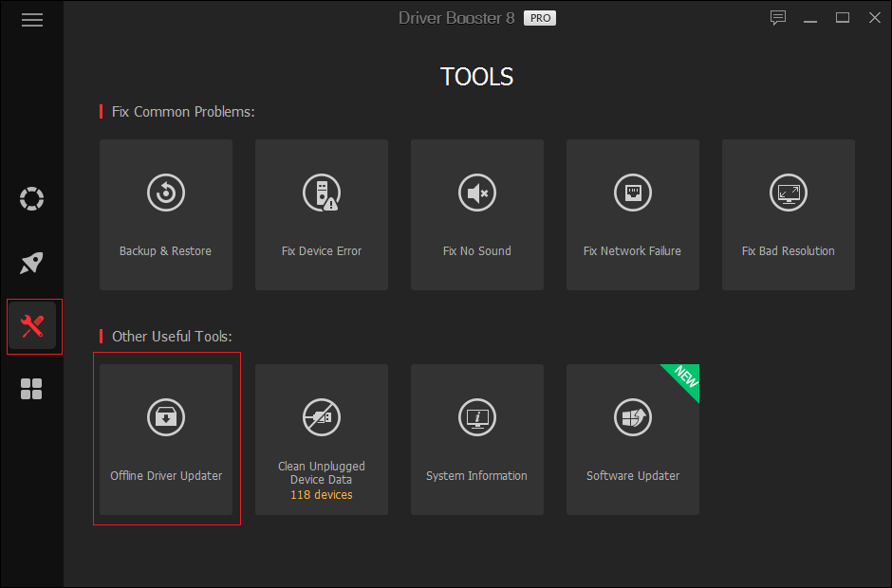This screenshot has height=588, width=892.
Task: Start the Software Updater tool
Action: [x=632, y=439]
